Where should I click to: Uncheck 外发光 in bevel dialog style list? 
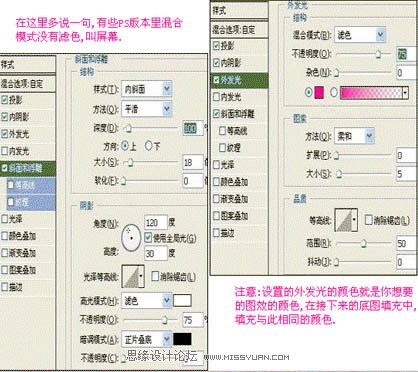(4, 134)
